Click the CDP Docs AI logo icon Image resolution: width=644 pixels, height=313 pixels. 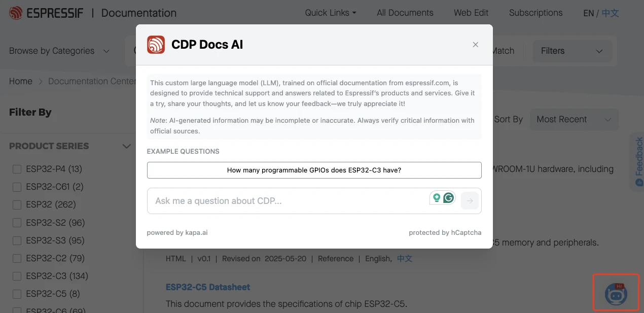156,45
